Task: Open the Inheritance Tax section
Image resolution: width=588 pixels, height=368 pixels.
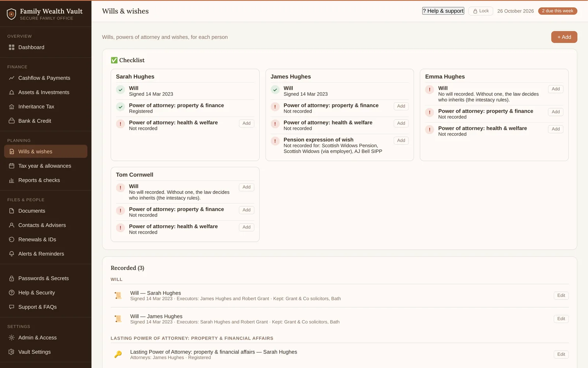Action: click(x=46, y=107)
